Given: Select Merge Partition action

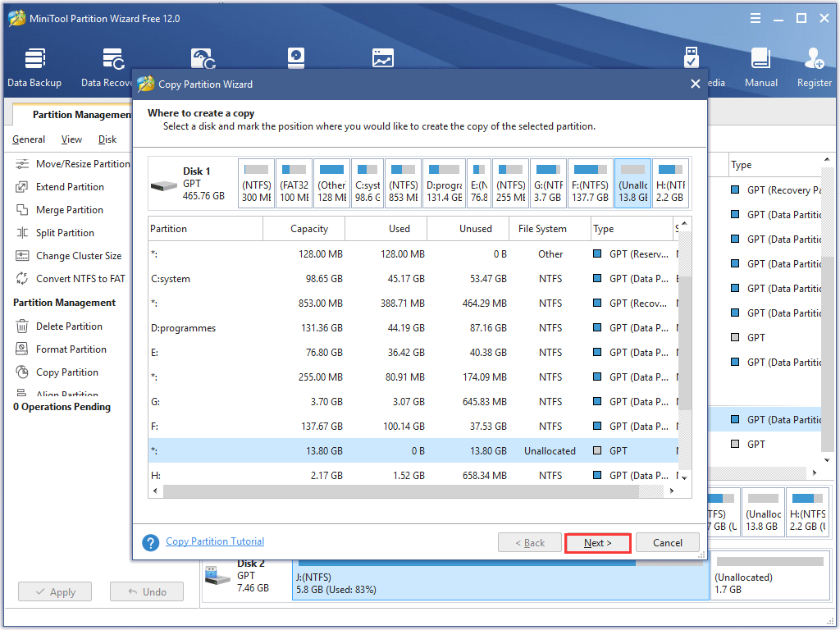Looking at the screenshot, I should pos(59,210).
